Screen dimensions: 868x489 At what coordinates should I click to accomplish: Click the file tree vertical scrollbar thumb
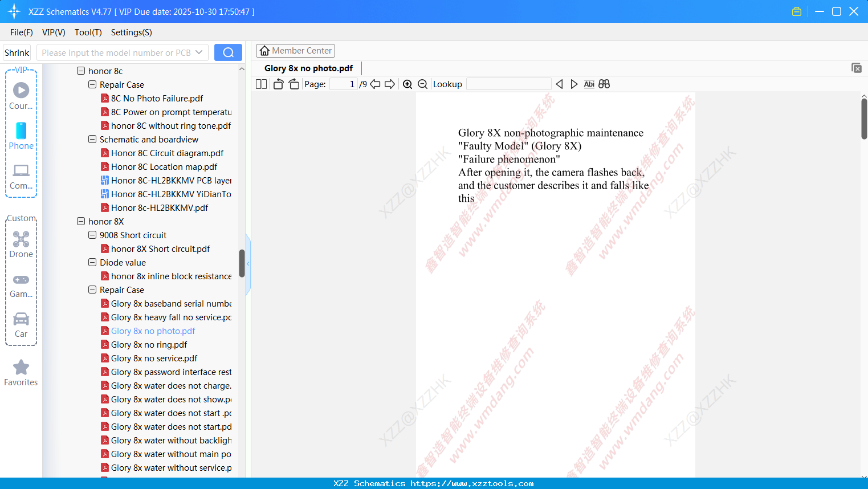pos(242,263)
